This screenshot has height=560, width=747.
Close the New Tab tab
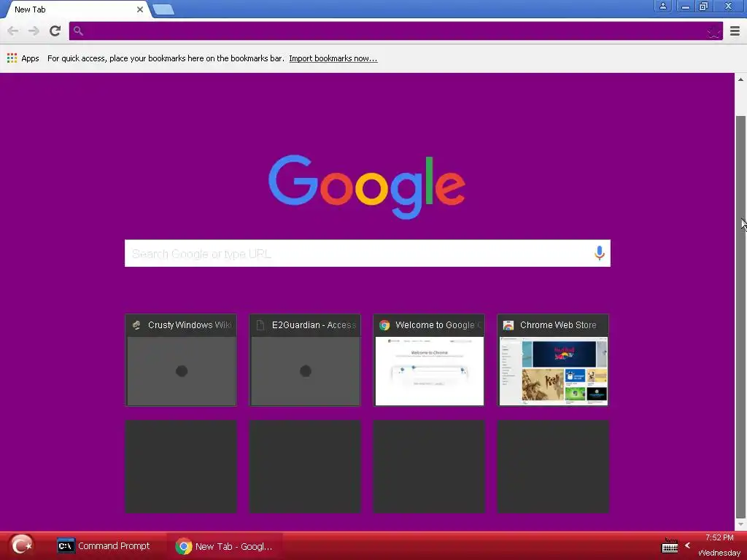[140, 9]
